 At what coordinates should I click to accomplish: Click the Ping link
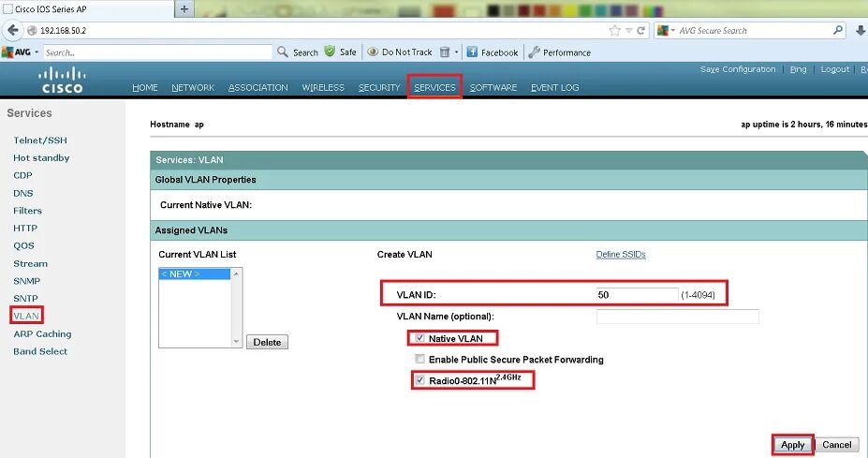coord(798,69)
